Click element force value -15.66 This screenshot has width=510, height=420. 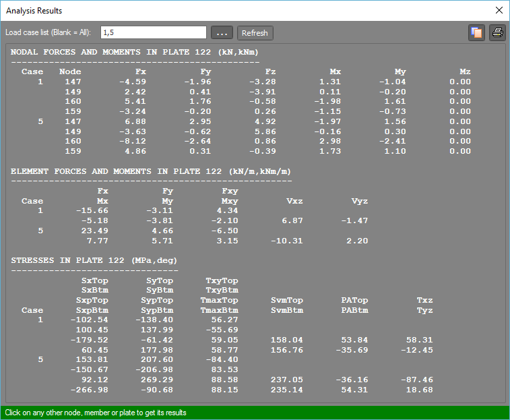pos(92,210)
